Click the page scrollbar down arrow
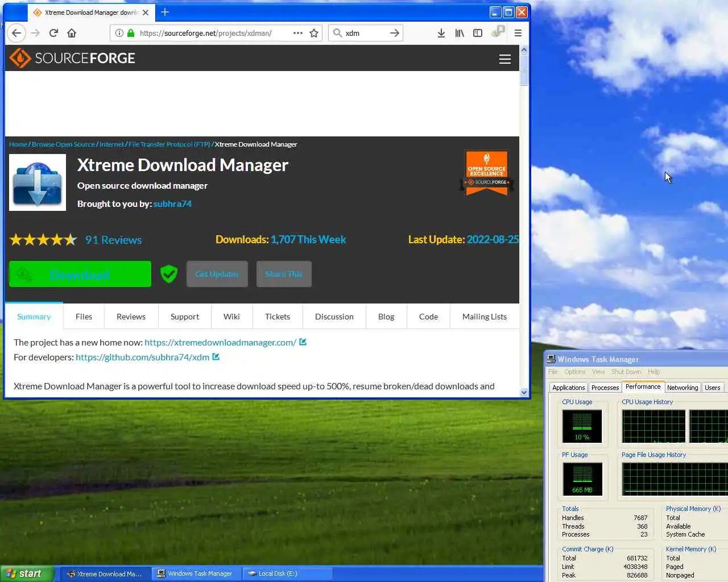Viewport: 728px width, 582px height. [524, 392]
